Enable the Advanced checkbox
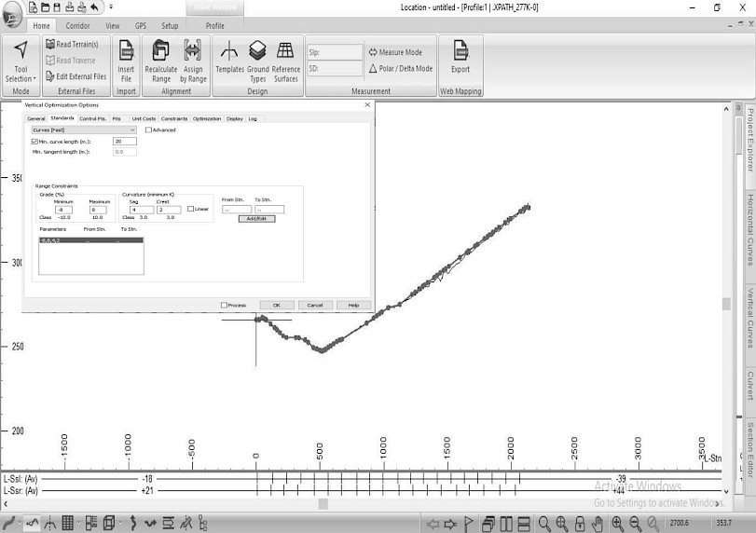756x533 pixels. coord(148,130)
